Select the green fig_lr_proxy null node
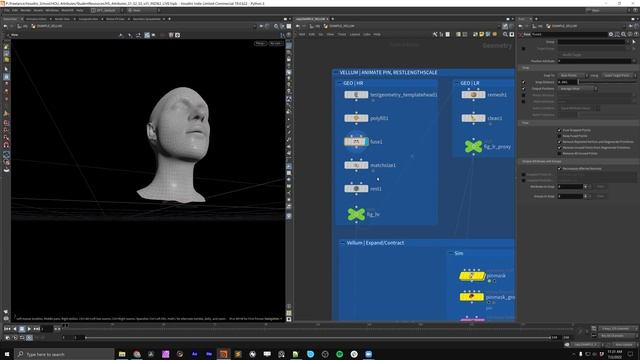 (x=473, y=146)
